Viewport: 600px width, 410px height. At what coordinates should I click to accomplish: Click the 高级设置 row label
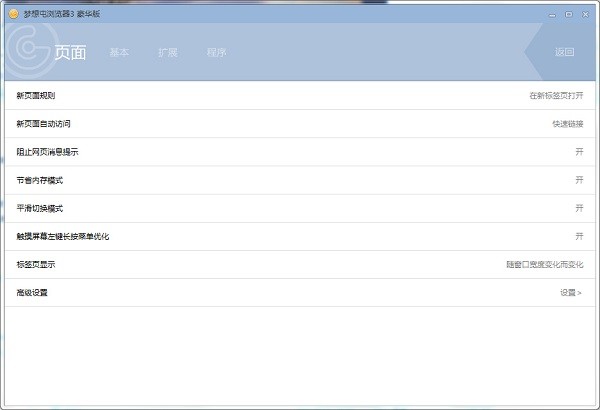pos(32,293)
